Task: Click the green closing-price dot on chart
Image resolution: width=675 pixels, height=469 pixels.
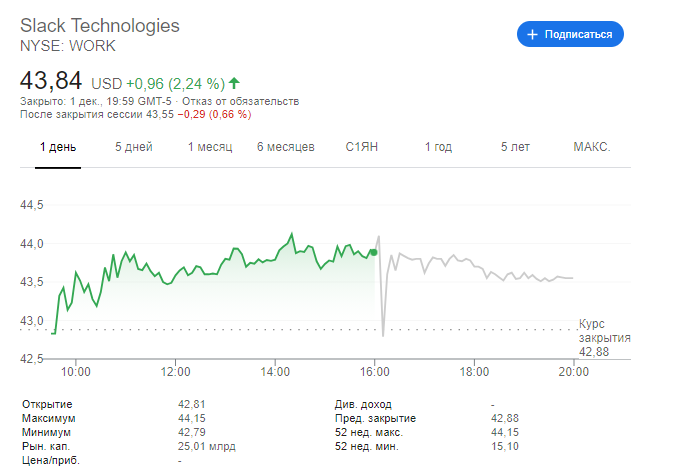Action: (374, 252)
